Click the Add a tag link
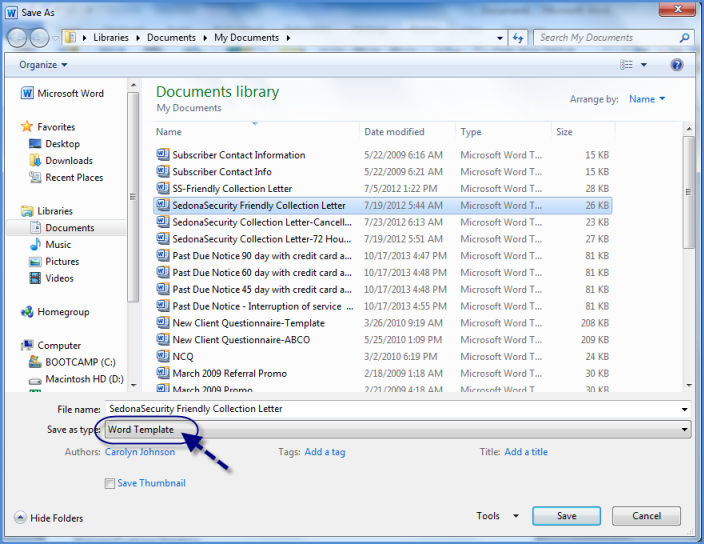704x544 pixels. point(325,452)
